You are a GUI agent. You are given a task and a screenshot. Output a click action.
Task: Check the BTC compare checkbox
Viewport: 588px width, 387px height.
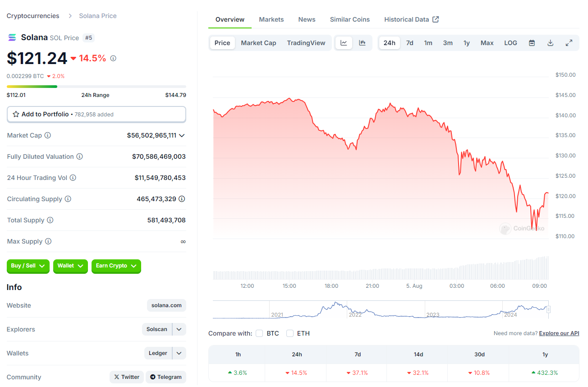(x=259, y=333)
